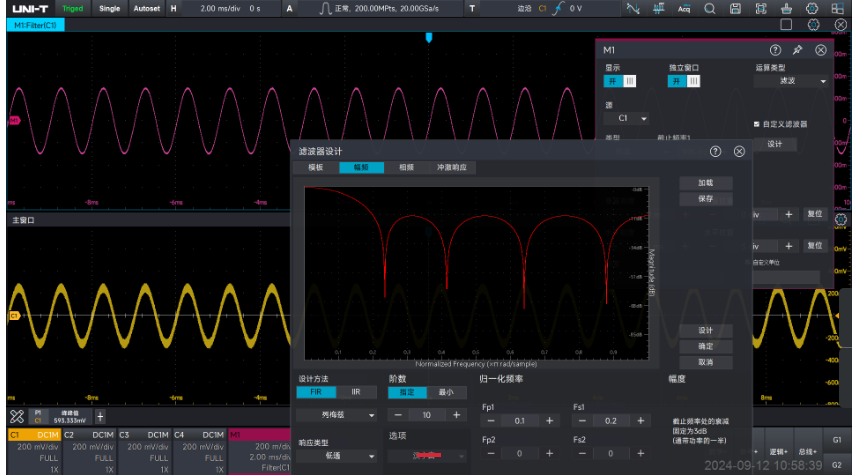Click the screenshot capture icon

tap(761, 8)
